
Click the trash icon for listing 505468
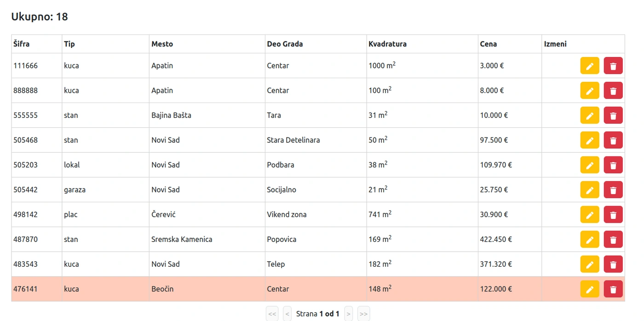click(x=613, y=140)
